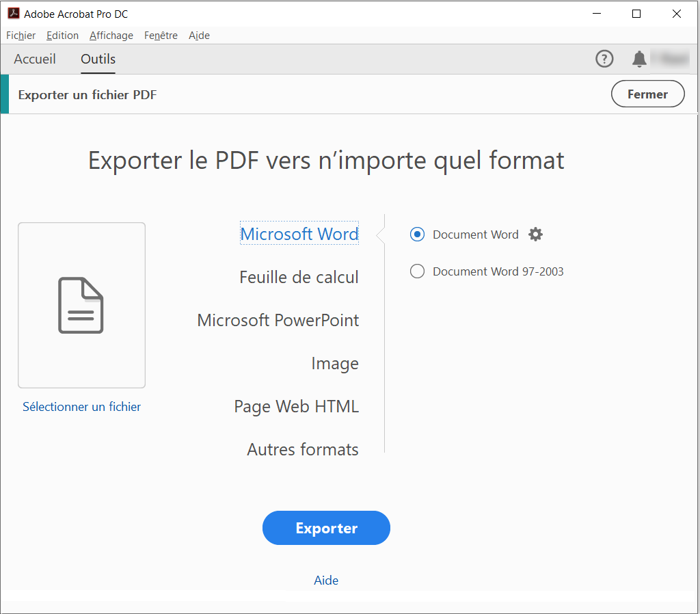The width and height of the screenshot is (700, 614).
Task: Maximize the Acrobat window
Action: [x=636, y=14]
